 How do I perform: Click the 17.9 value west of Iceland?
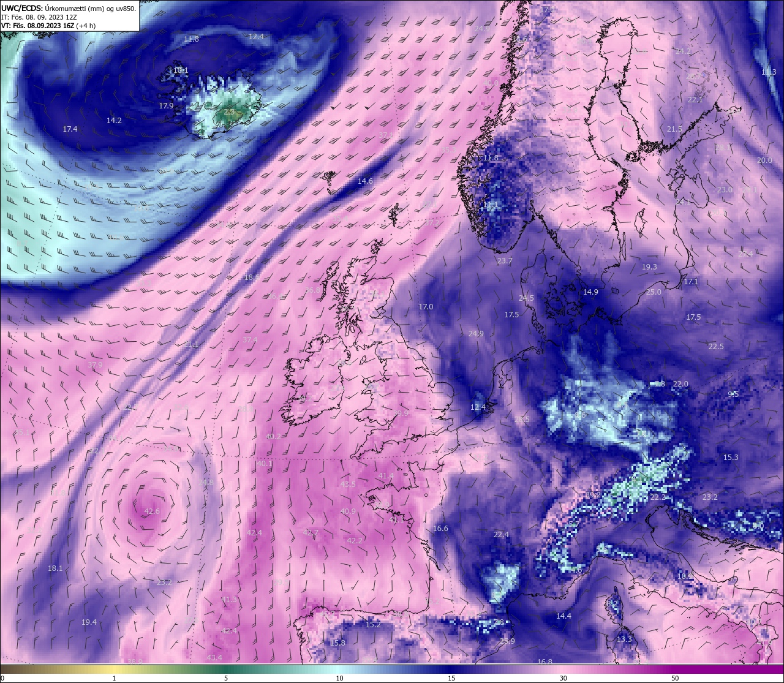coord(166,106)
